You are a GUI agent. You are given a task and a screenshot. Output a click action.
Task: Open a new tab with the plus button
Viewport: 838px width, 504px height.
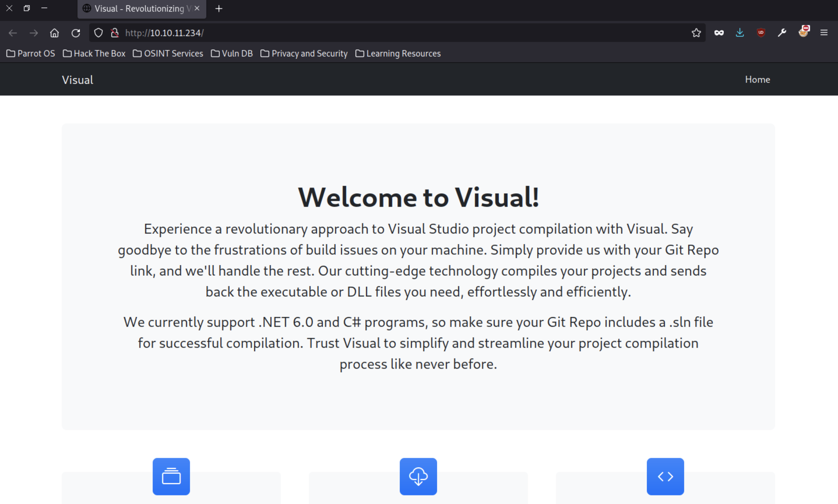coord(219,9)
